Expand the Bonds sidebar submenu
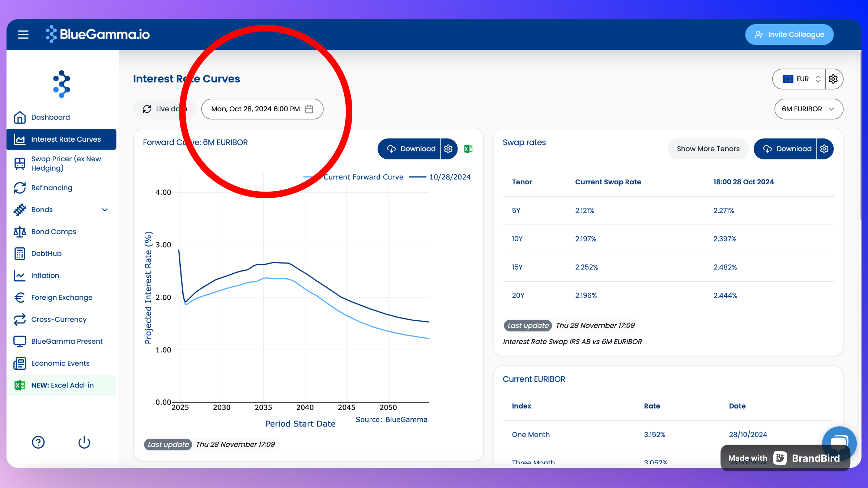Screen dimensions: 868x488 tap(105, 210)
